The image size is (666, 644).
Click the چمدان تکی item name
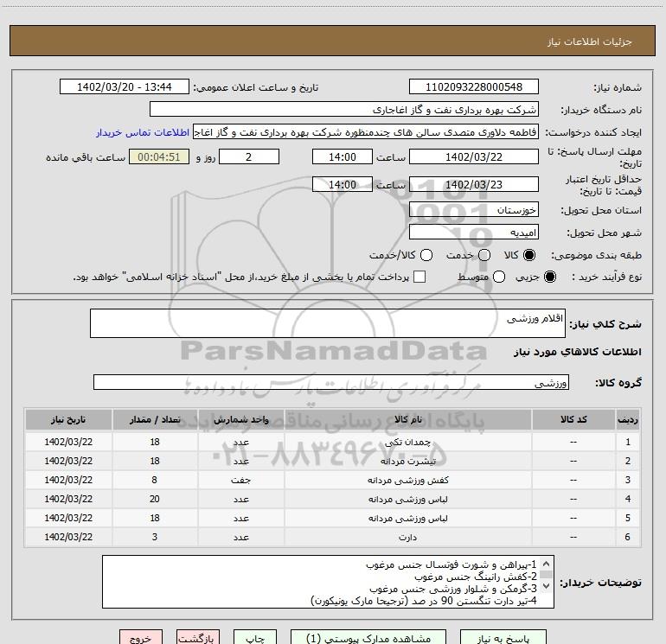407,443
